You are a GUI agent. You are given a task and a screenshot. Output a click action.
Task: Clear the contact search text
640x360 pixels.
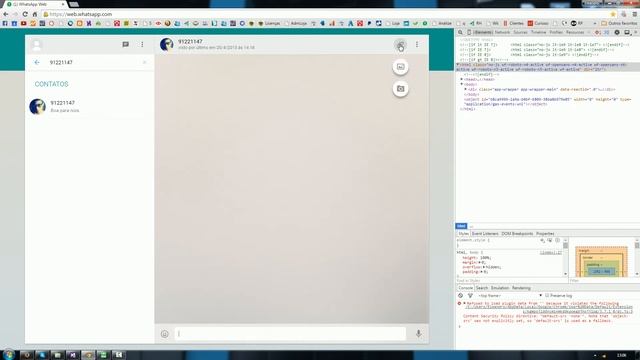click(x=144, y=62)
